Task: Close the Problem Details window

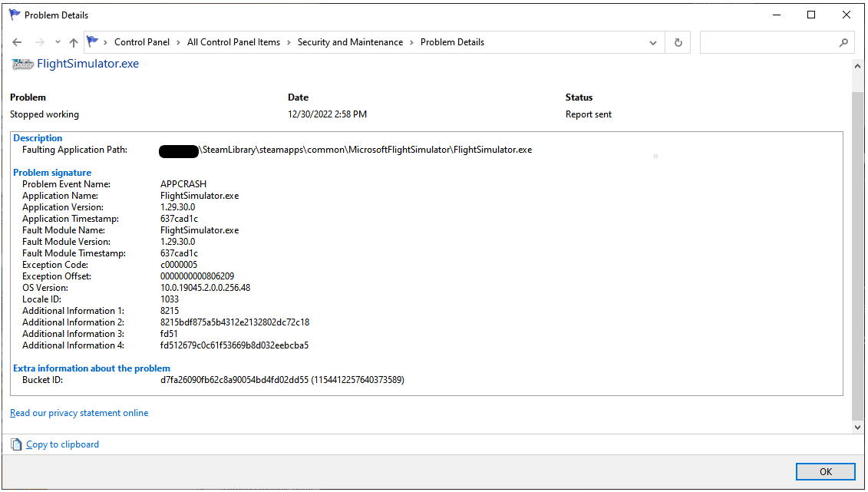Action: (847, 15)
